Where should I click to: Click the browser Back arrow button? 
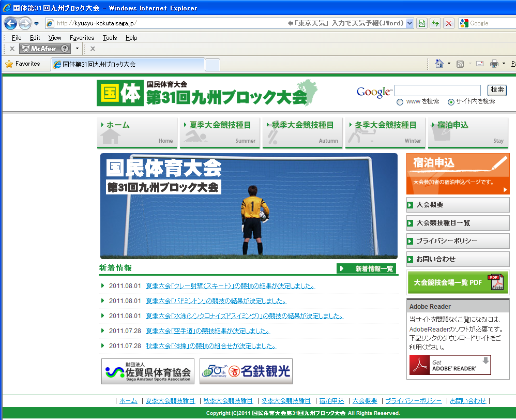[x=11, y=23]
